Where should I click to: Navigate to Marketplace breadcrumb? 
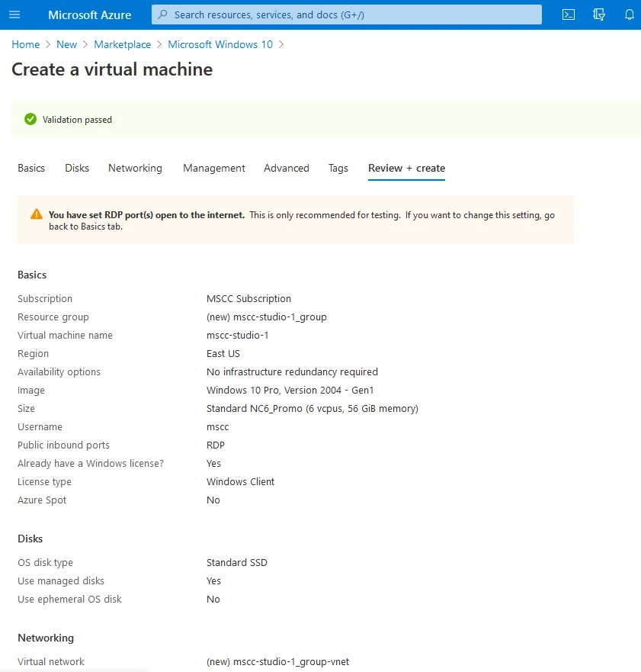click(x=123, y=44)
